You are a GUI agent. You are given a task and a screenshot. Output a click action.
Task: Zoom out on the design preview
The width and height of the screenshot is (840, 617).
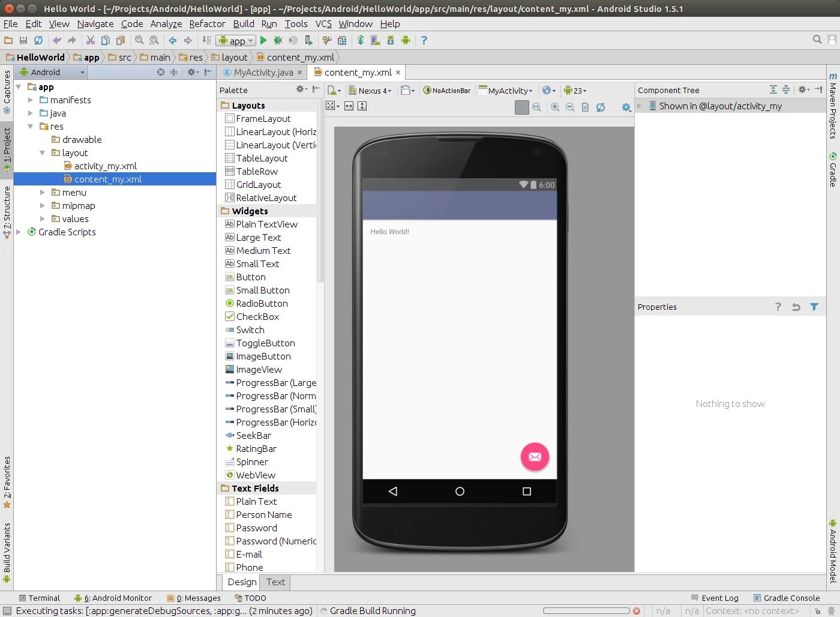point(570,107)
